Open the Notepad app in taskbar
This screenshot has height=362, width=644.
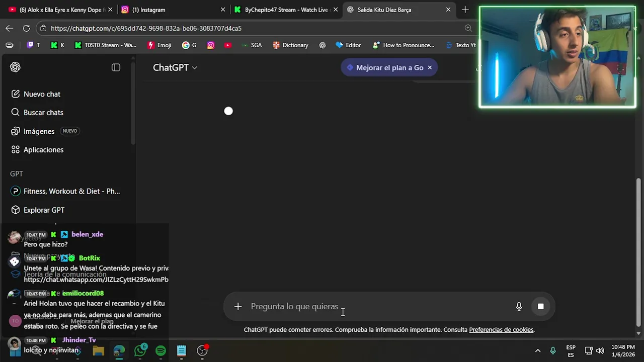tap(182, 350)
